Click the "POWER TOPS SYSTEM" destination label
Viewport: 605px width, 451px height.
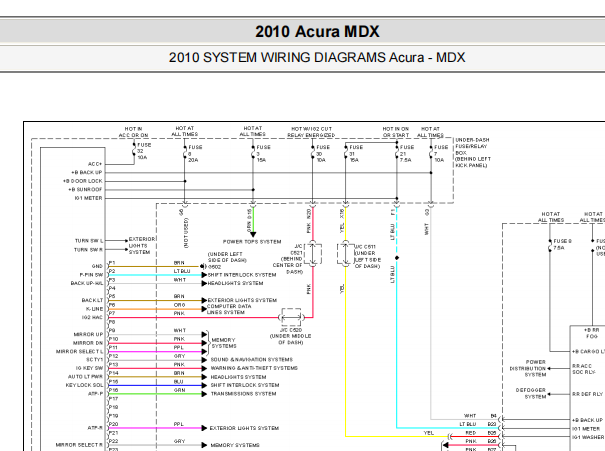coord(252,242)
